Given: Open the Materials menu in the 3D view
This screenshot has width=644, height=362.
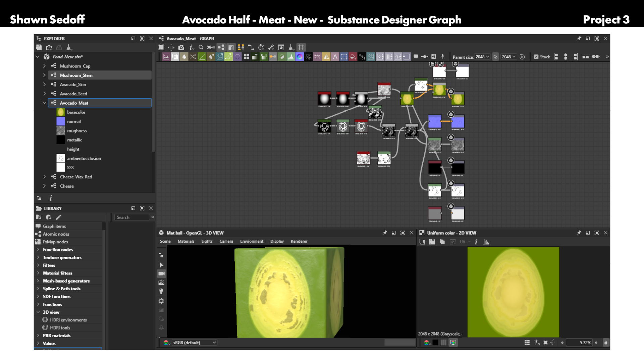Looking at the screenshot, I should pyautogui.click(x=186, y=241).
